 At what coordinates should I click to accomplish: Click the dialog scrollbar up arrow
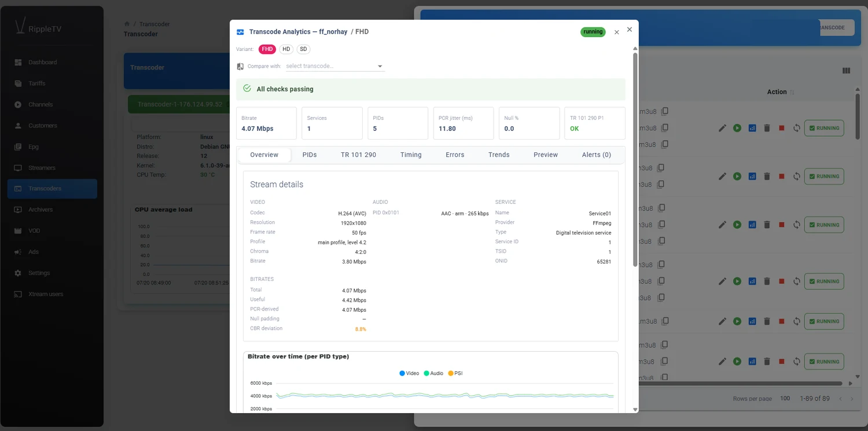point(635,49)
